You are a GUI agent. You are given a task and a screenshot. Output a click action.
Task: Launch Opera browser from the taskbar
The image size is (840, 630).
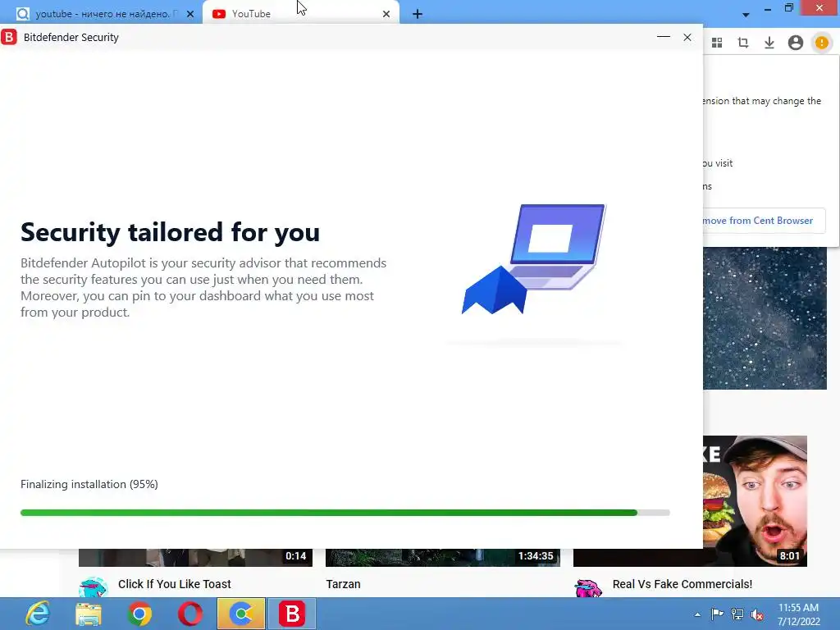click(x=190, y=614)
